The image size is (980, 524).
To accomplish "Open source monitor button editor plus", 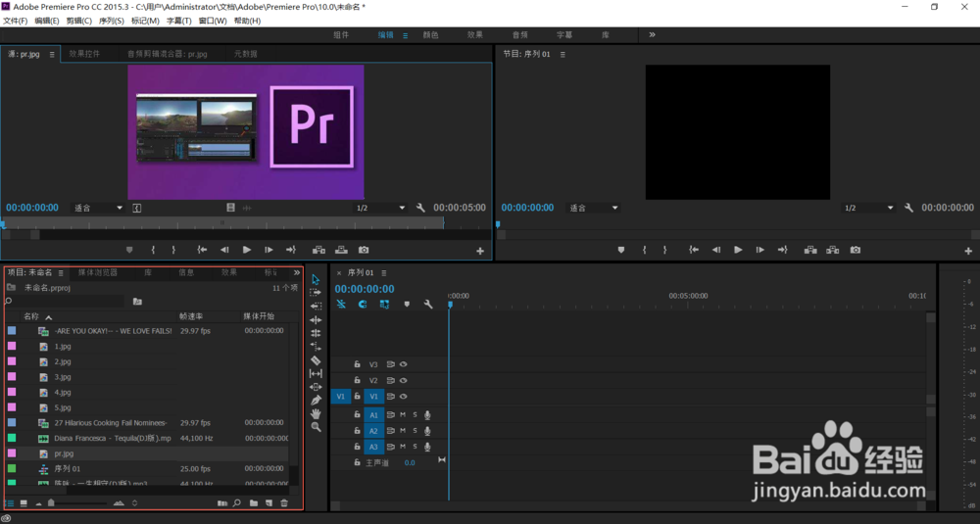I will tap(480, 251).
